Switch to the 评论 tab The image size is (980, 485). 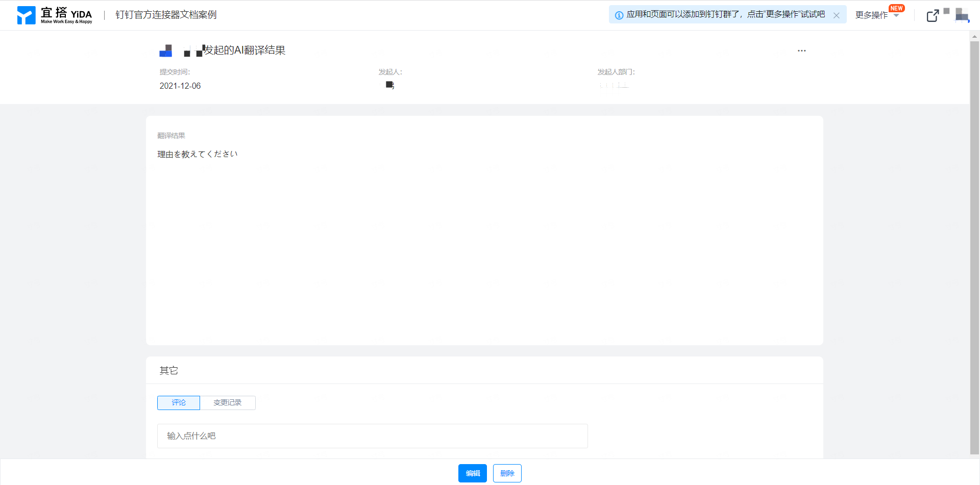click(179, 402)
